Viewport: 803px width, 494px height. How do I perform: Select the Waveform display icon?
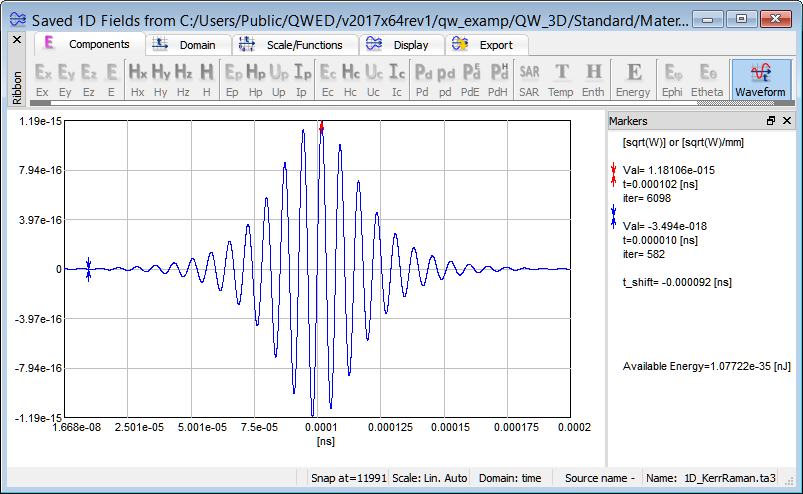[760, 79]
